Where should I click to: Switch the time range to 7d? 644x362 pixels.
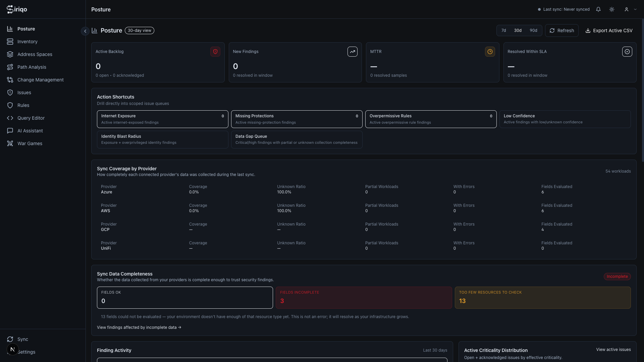point(503,30)
